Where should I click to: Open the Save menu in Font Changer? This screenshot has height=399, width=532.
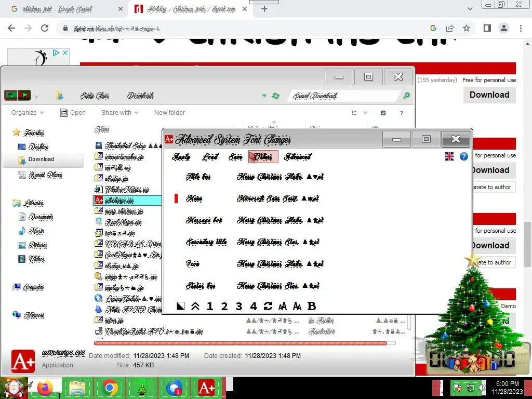[235, 157]
